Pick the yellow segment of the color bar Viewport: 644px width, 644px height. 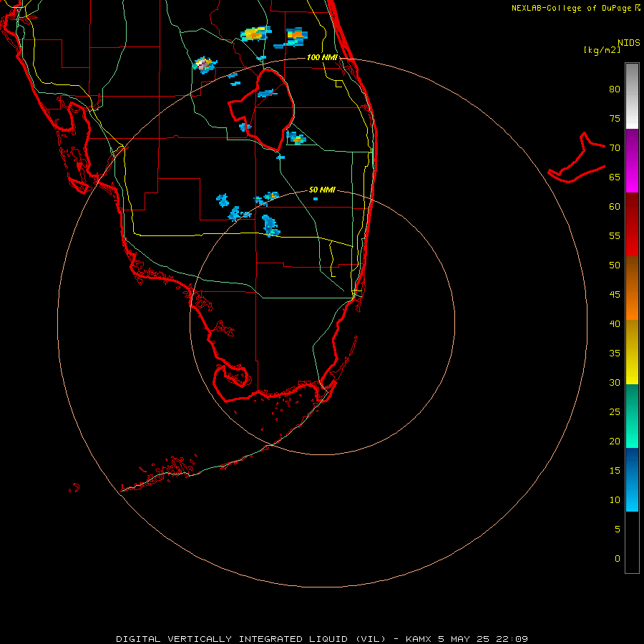(632, 352)
